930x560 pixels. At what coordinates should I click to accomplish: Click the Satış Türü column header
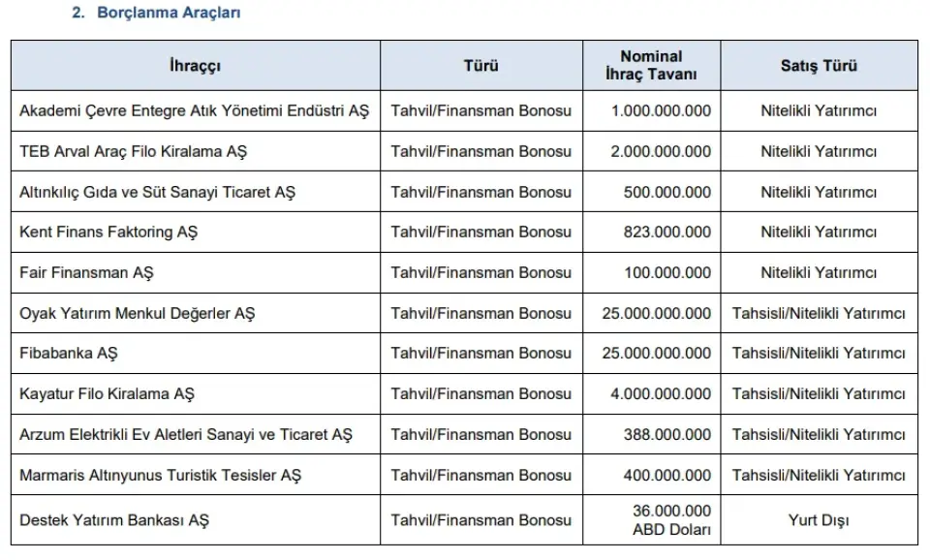pyautogui.click(x=819, y=65)
